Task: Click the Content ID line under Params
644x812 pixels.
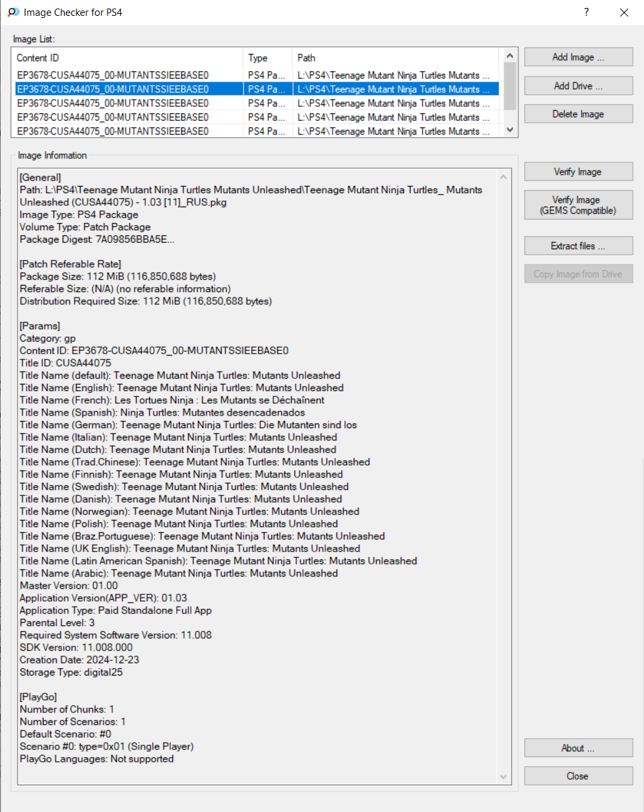Action: pyautogui.click(x=154, y=350)
